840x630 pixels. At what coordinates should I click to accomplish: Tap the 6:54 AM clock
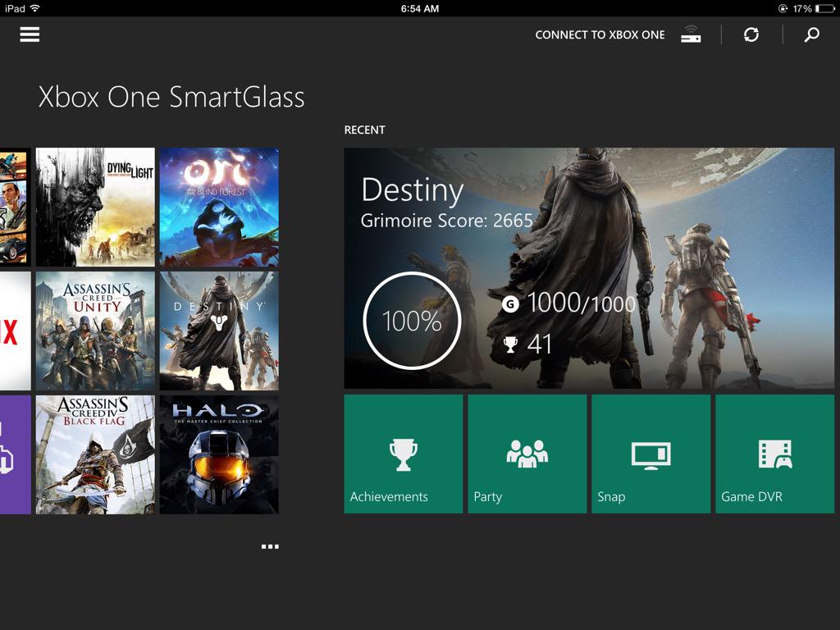(x=420, y=8)
